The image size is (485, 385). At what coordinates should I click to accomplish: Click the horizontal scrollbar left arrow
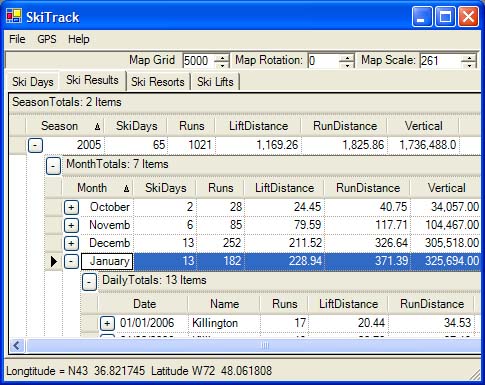tap(17, 346)
